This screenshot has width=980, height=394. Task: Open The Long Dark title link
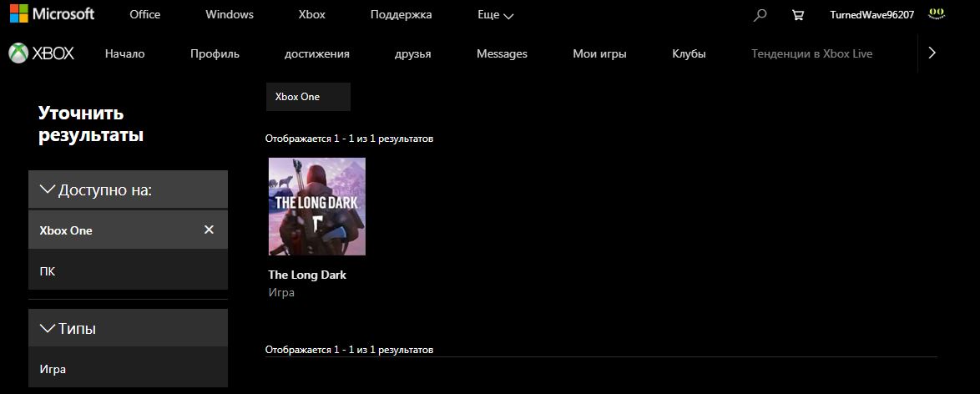click(307, 275)
